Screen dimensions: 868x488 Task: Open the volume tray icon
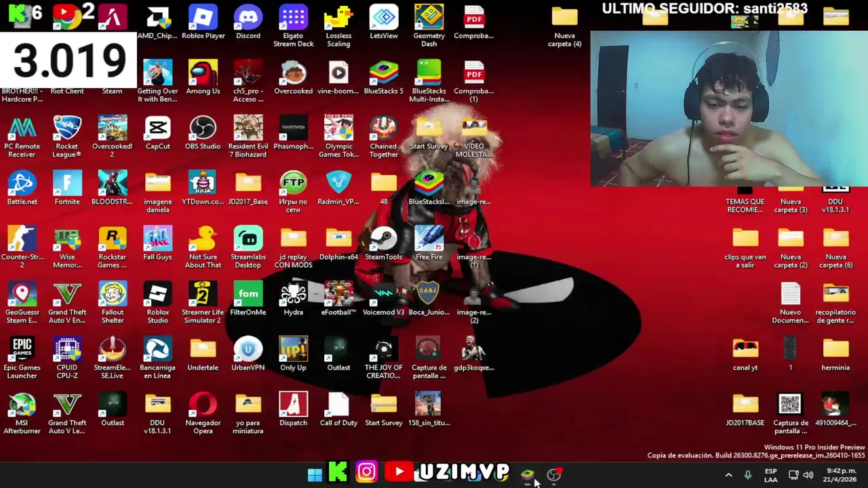[808, 475]
